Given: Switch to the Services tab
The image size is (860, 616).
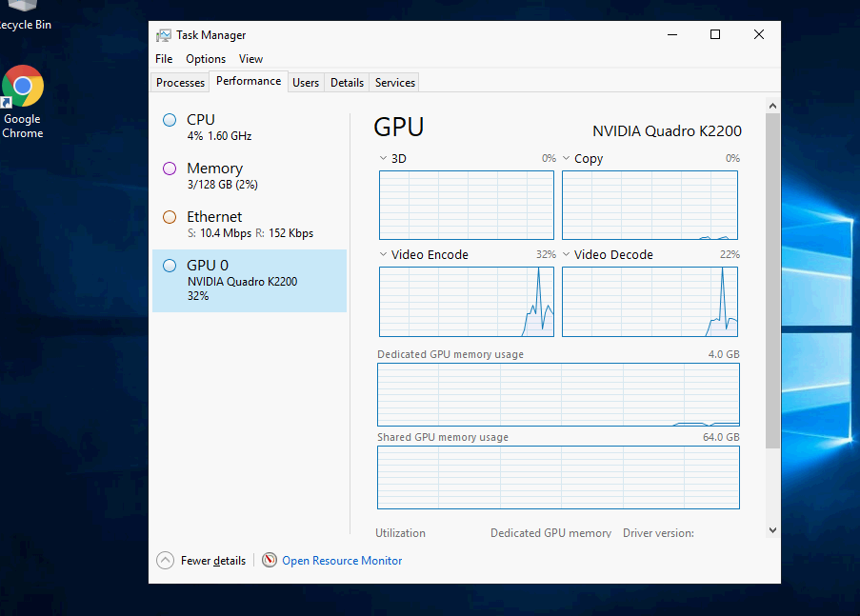Looking at the screenshot, I should [x=395, y=82].
